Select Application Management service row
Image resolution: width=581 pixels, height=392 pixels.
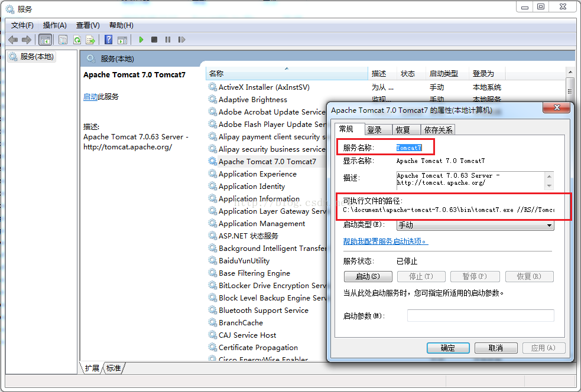[262, 224]
